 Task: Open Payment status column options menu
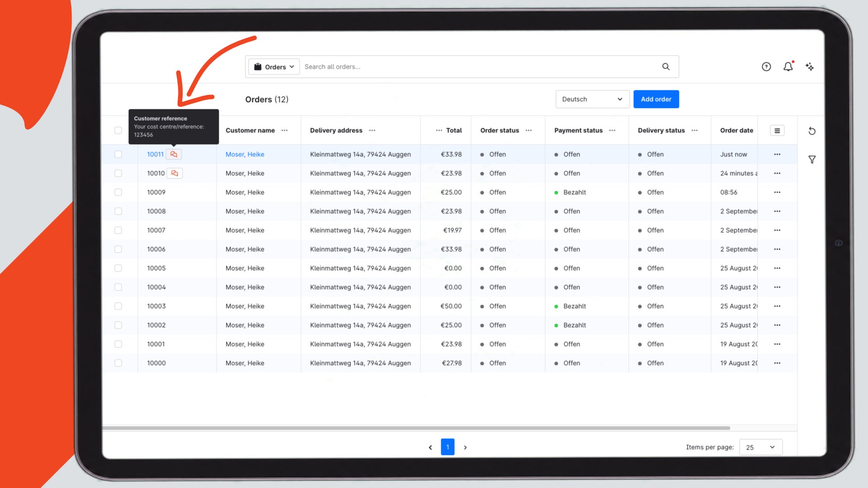(612, 131)
